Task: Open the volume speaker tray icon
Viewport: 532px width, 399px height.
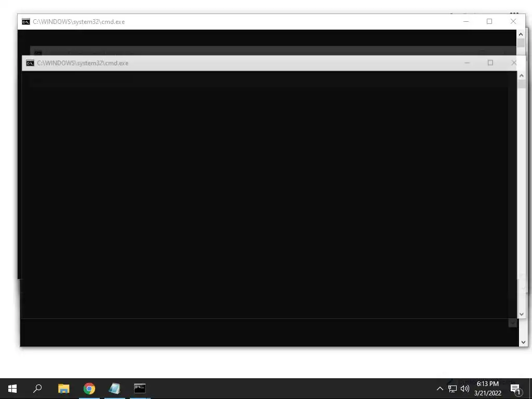Action: pos(465,389)
